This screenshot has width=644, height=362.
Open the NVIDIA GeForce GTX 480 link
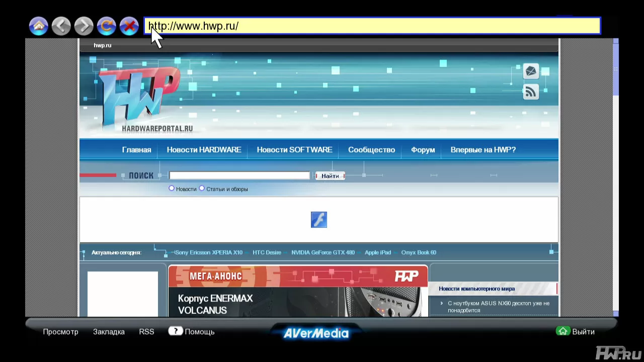tap(323, 252)
